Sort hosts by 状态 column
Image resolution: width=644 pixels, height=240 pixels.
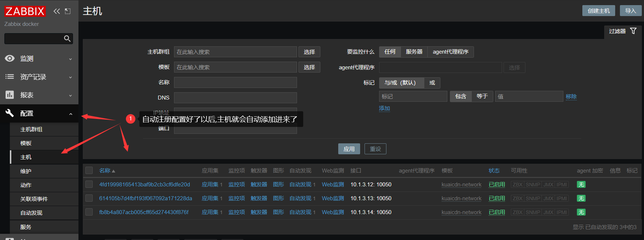(494, 171)
